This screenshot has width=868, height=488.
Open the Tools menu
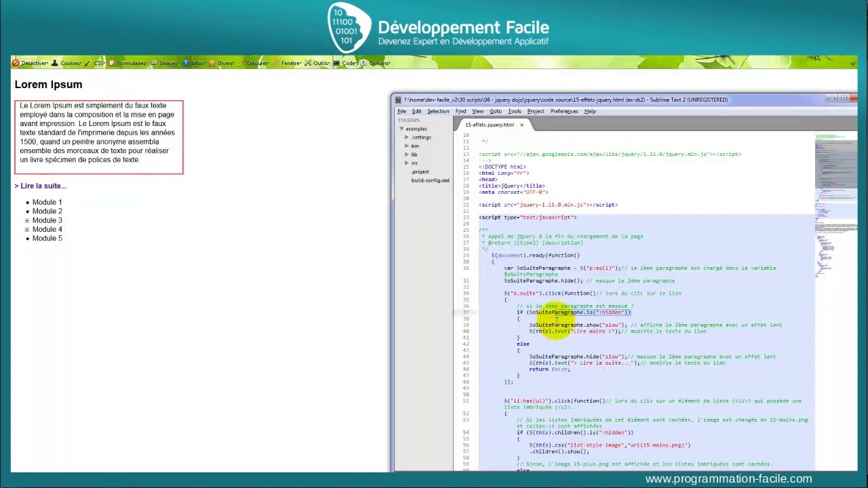pyautogui.click(x=515, y=111)
